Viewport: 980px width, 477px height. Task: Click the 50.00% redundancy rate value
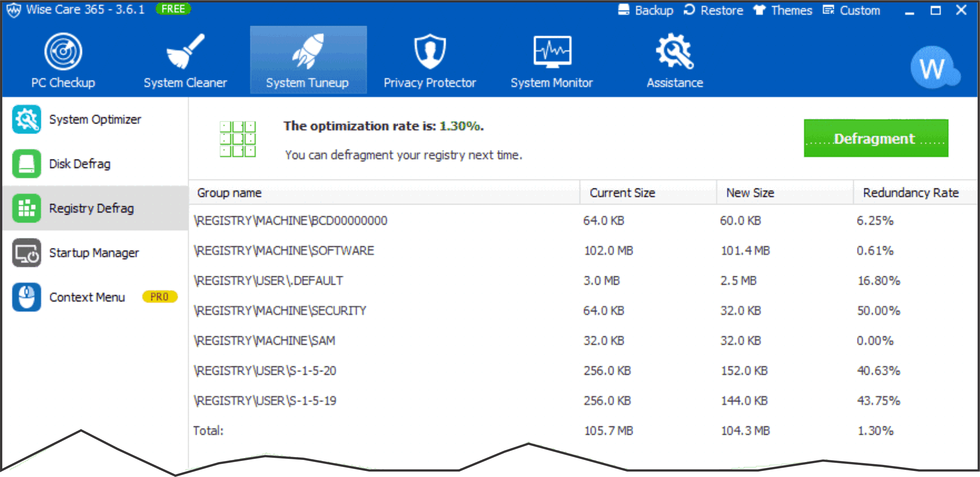coord(879,311)
